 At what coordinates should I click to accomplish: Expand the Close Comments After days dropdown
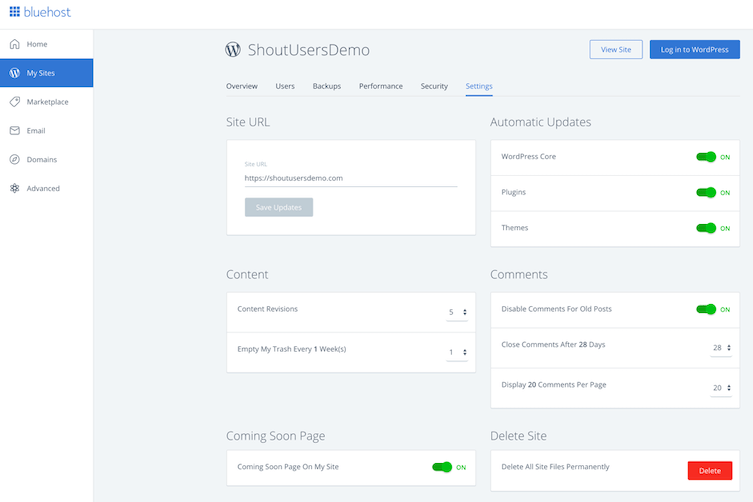pyautogui.click(x=721, y=348)
